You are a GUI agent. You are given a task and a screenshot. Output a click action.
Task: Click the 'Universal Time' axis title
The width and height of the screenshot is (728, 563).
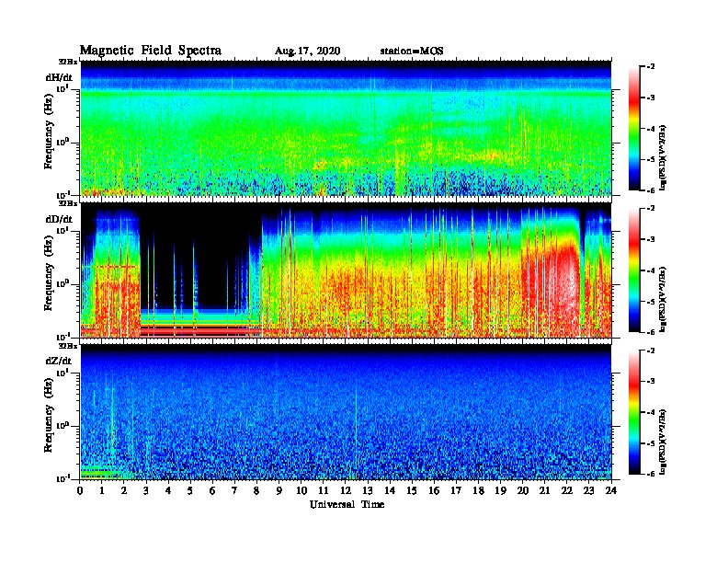(x=347, y=504)
